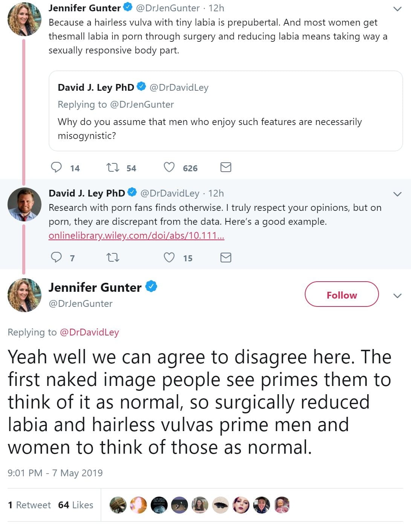Expand options for first Jennifer Gunter tweet
The image size is (411, 532).
(397, 9)
